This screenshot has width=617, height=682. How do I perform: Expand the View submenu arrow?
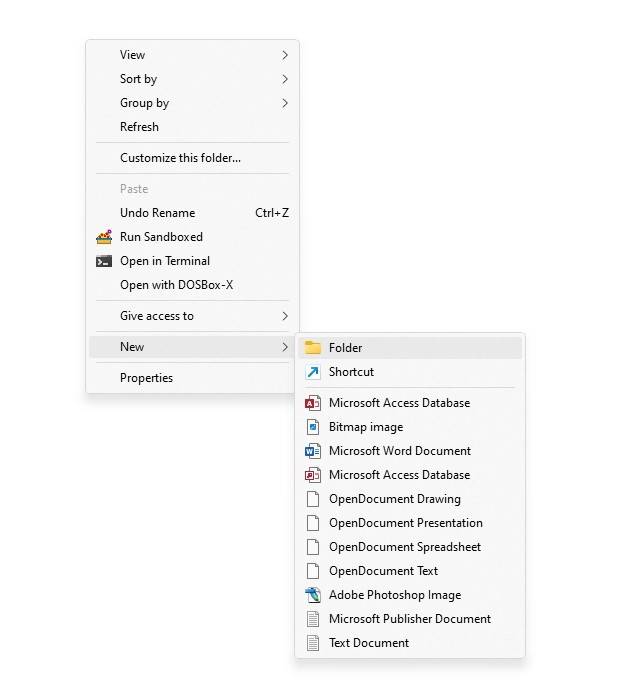(285, 55)
